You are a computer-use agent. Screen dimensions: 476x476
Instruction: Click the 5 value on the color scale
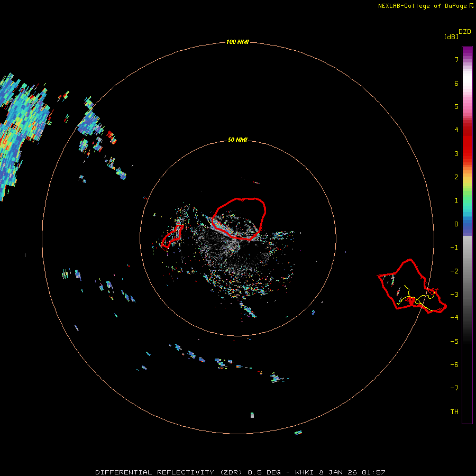[456, 106]
